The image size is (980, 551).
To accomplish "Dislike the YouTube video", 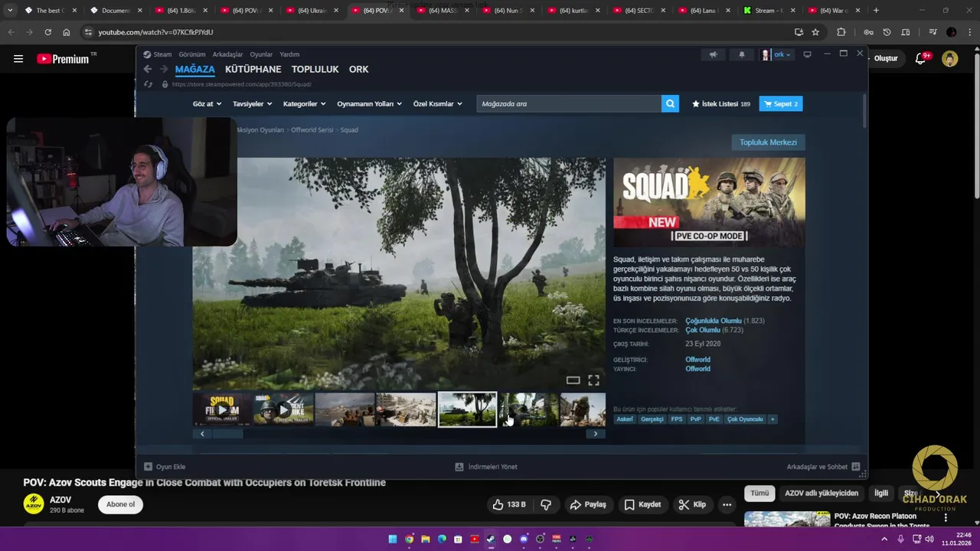I will tap(546, 504).
